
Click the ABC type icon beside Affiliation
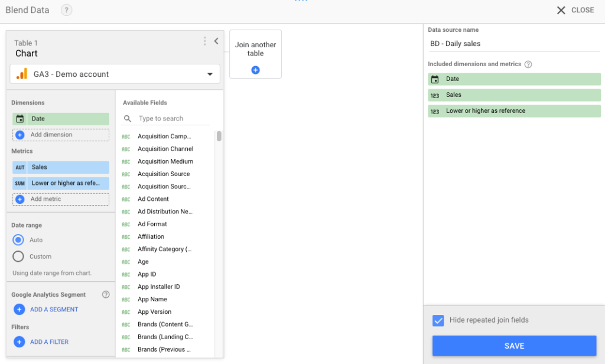coord(126,237)
